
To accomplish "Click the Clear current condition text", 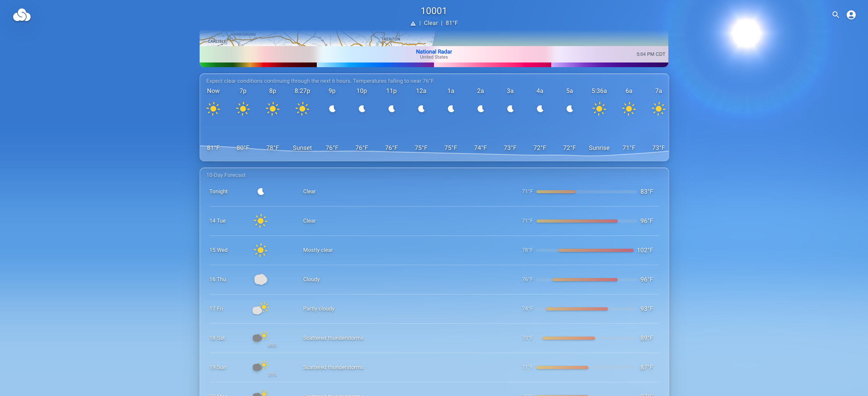I will pos(431,23).
